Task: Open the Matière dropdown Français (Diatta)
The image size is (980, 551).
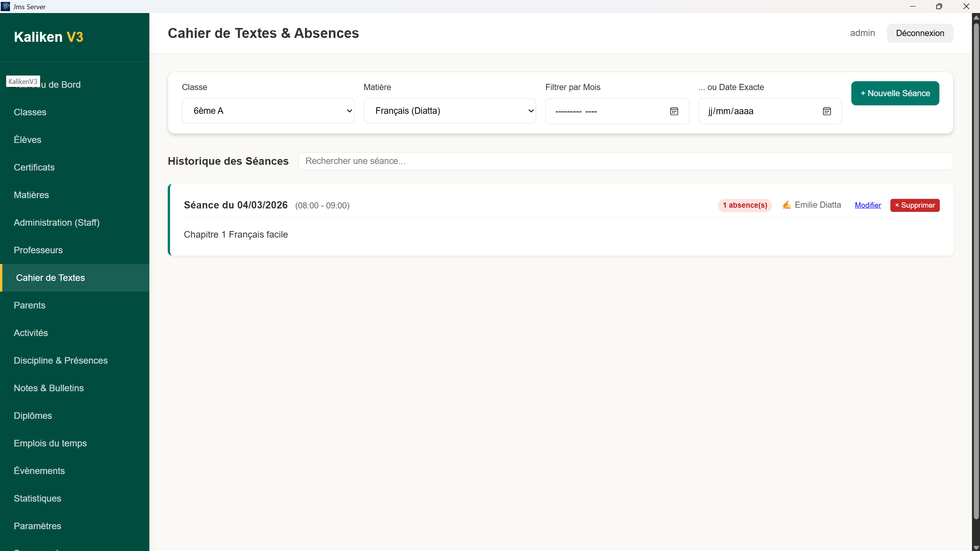Action: (450, 111)
